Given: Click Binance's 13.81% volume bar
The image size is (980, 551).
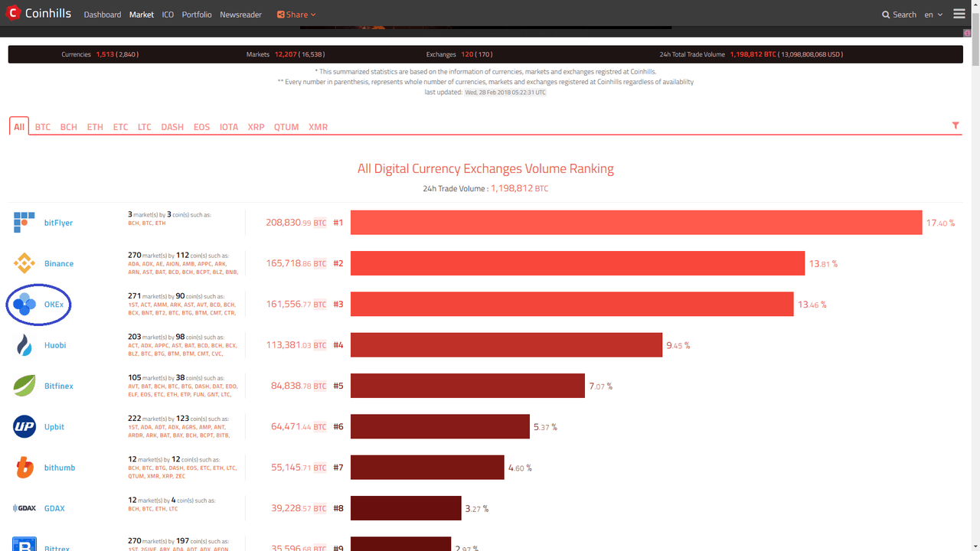Looking at the screenshot, I should tap(577, 263).
